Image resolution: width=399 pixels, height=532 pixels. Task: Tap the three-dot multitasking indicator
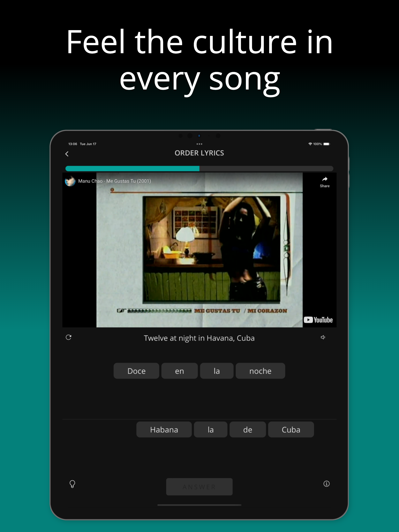tap(199, 144)
